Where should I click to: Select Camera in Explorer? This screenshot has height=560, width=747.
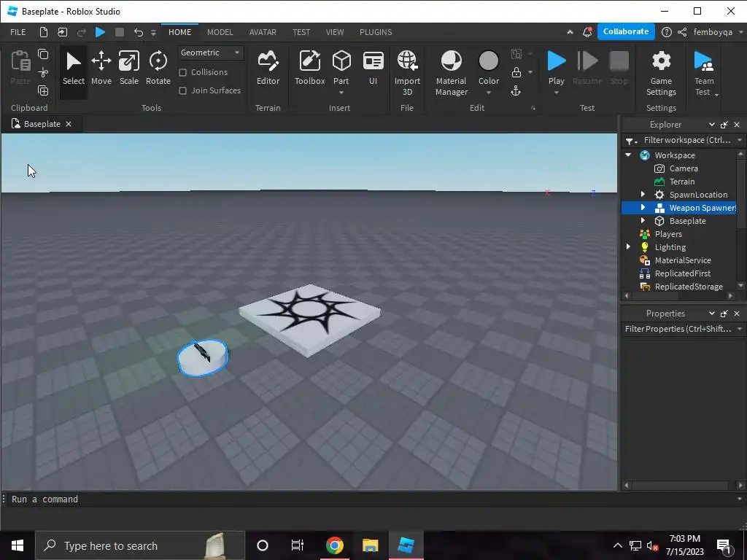pyautogui.click(x=684, y=168)
